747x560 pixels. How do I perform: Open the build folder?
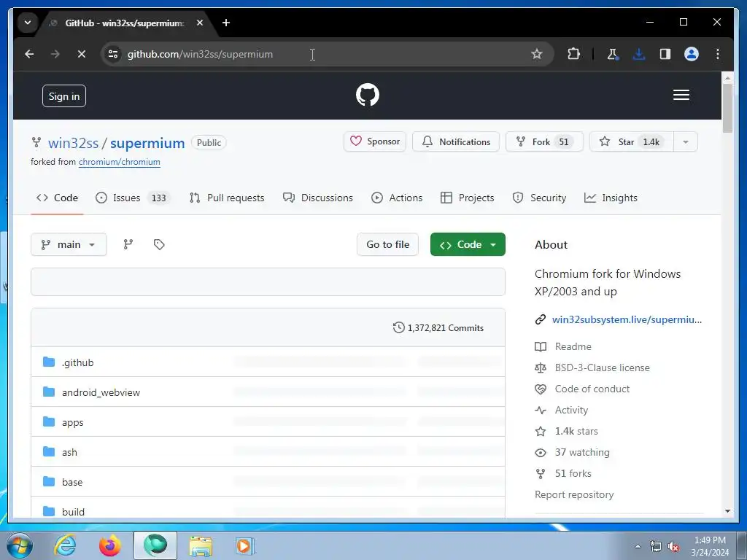coord(74,512)
